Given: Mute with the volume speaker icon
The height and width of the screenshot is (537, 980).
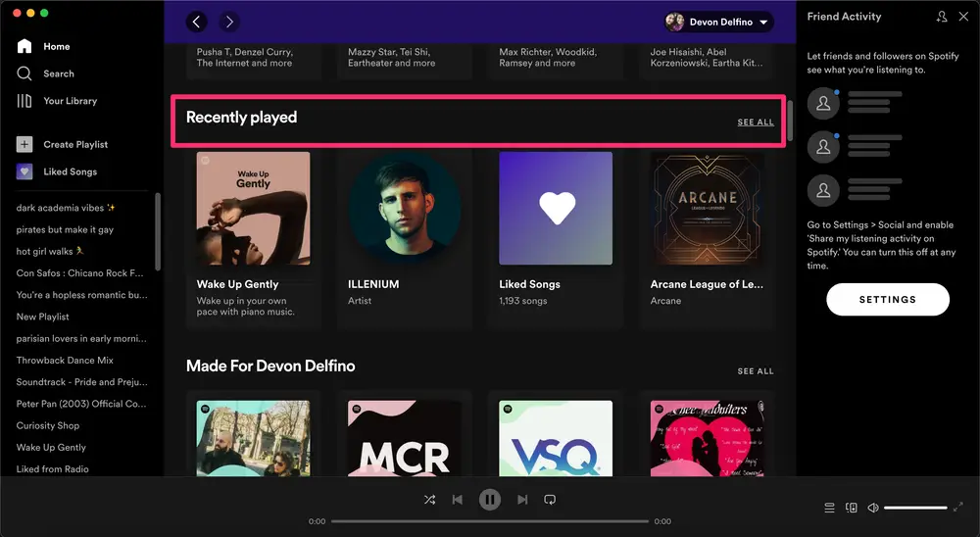Looking at the screenshot, I should (873, 508).
